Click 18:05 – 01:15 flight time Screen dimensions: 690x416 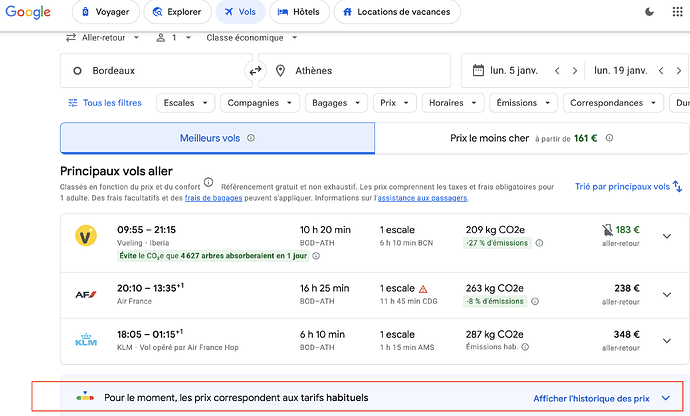click(x=150, y=334)
